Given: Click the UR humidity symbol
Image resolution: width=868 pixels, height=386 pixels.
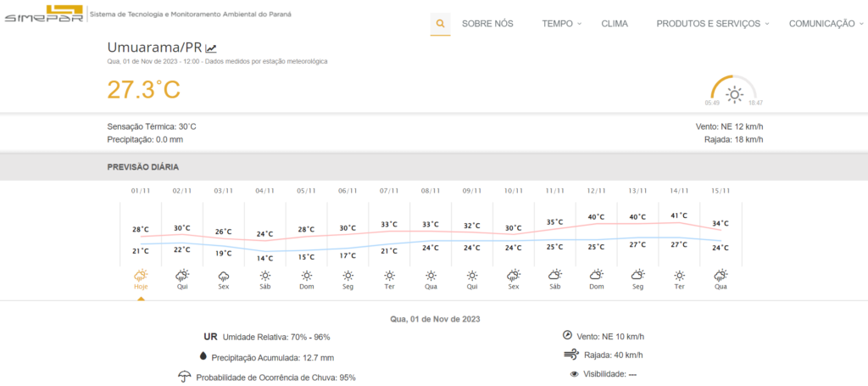Looking at the screenshot, I should 210,337.
